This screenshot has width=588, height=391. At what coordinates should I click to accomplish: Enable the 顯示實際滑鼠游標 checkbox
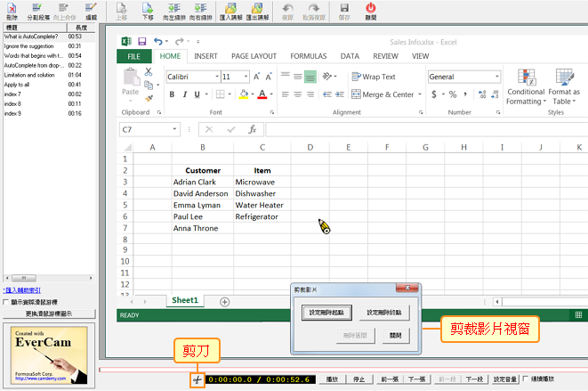(6, 302)
